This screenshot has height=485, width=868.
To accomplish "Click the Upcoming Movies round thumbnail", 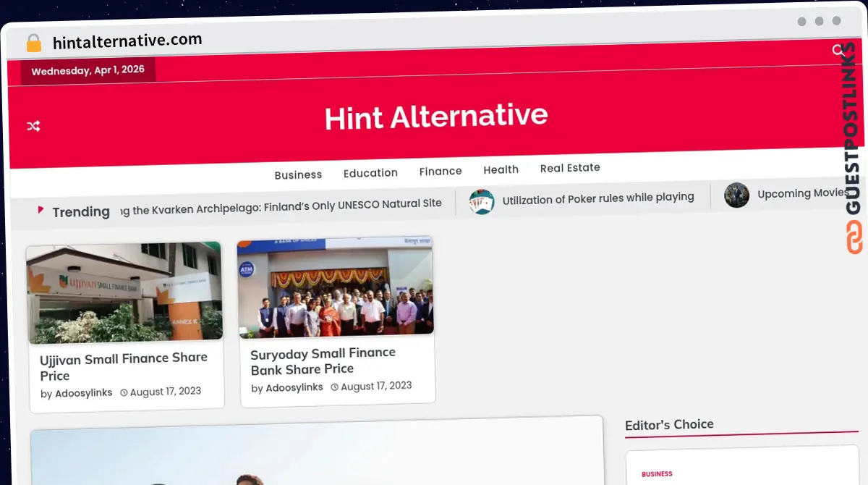I will coord(736,195).
